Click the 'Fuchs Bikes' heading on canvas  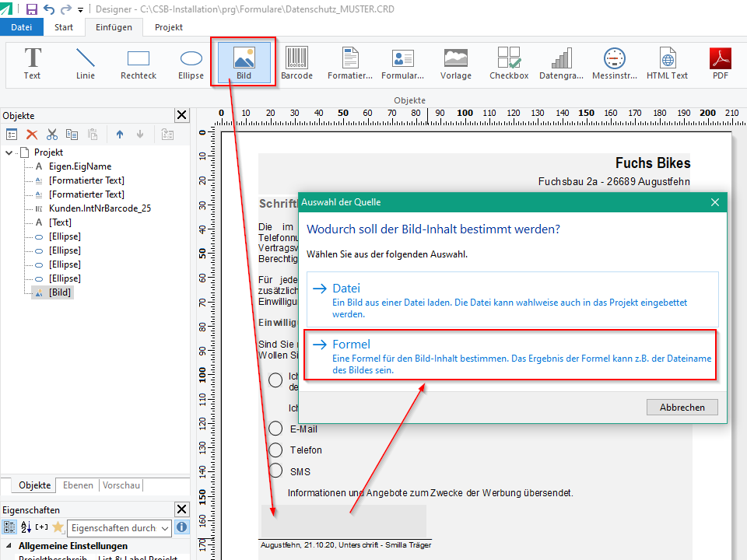(x=653, y=163)
